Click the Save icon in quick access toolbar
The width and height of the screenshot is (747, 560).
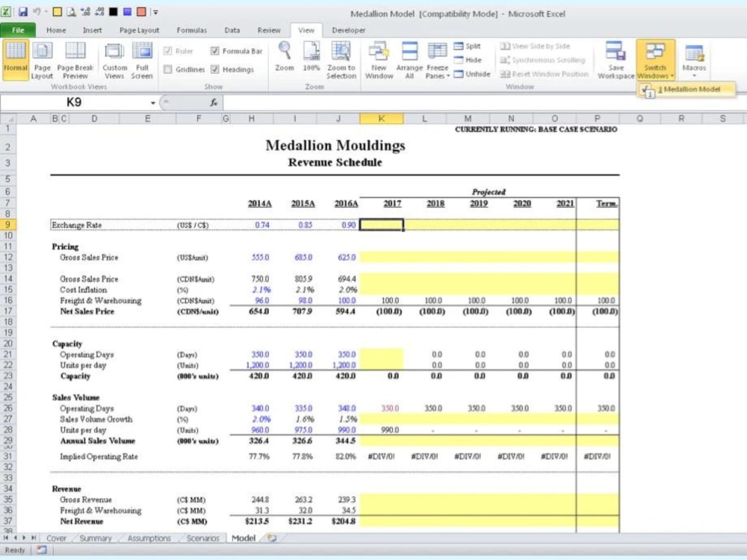(22, 11)
